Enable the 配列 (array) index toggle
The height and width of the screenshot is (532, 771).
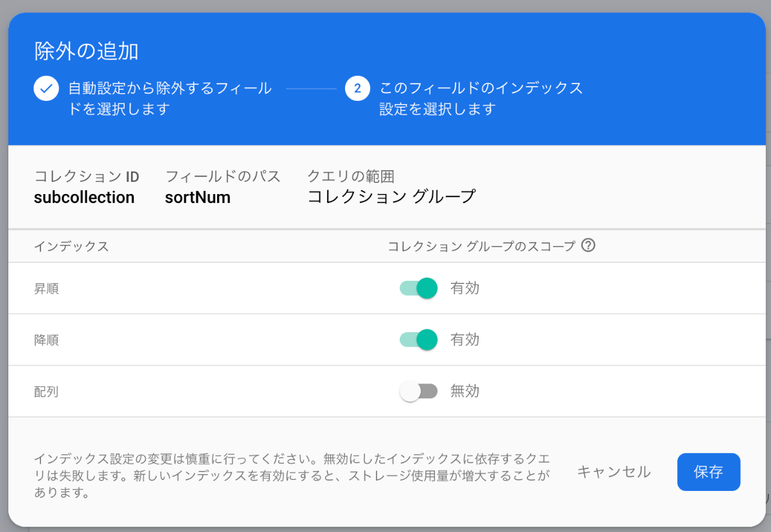(x=419, y=391)
